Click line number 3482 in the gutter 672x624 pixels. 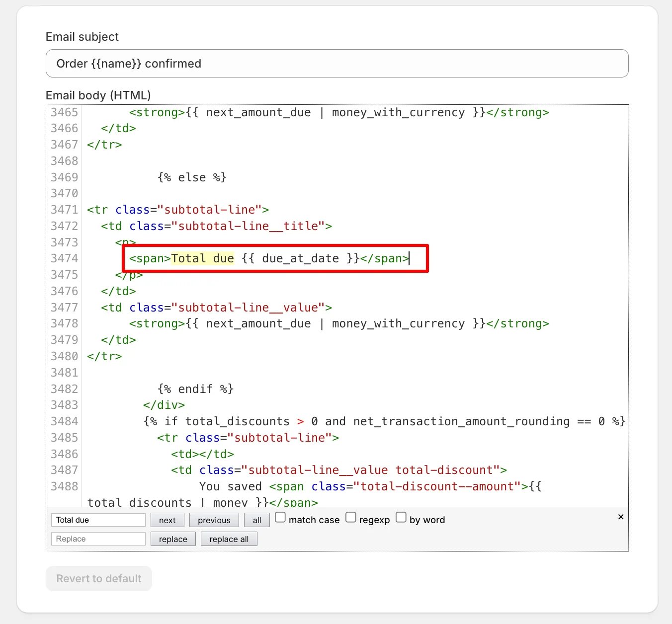click(x=65, y=389)
